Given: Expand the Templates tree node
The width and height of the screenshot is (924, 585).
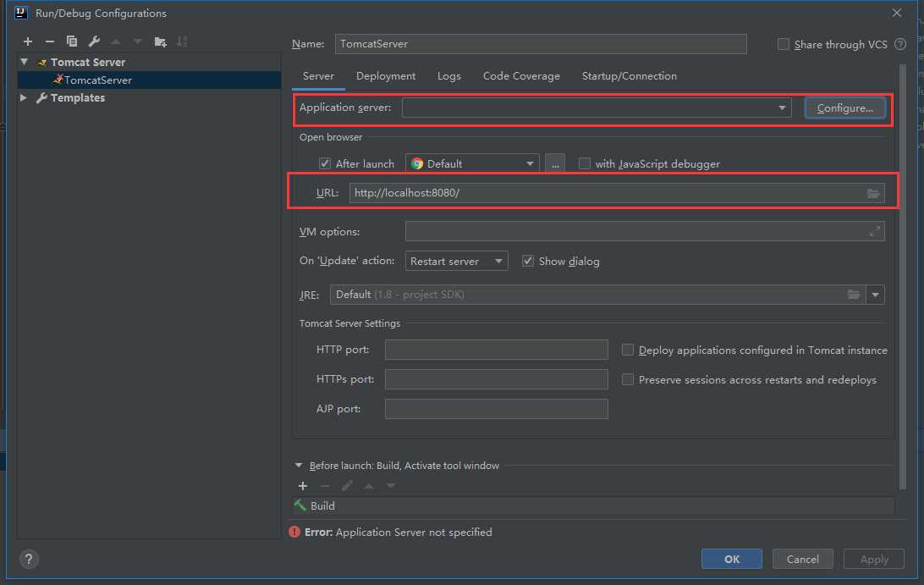Looking at the screenshot, I should point(24,98).
